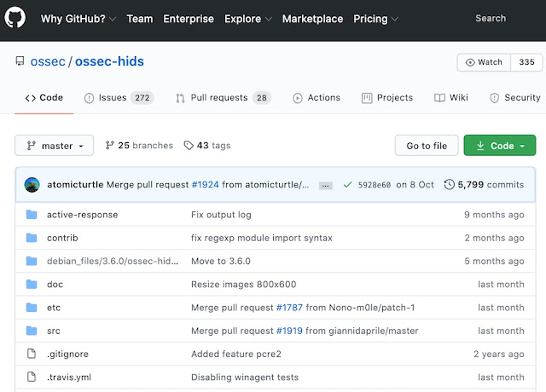The height and width of the screenshot is (392, 546).
Task: Open the Actions tab
Action: pos(316,98)
